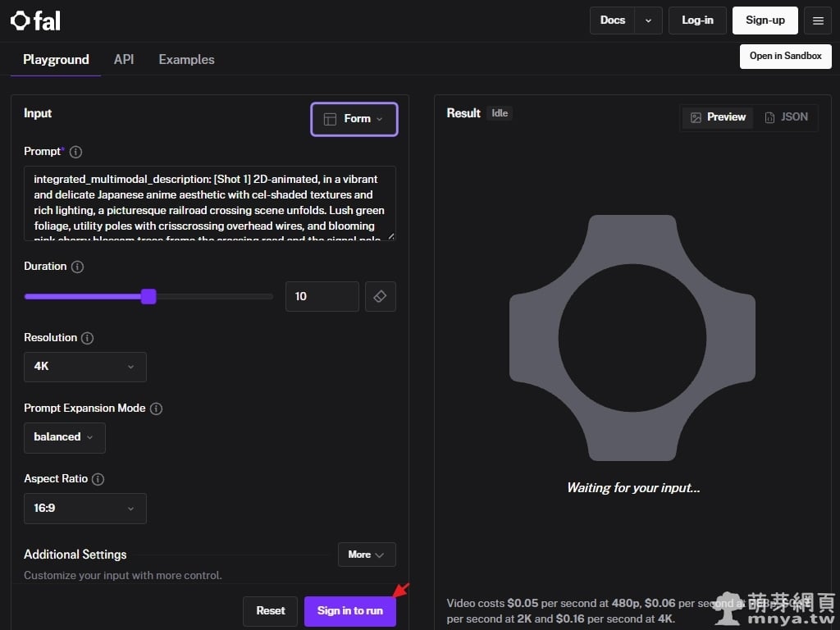Click the Idle status badge
Viewport: 840px width, 630px height.
click(500, 113)
